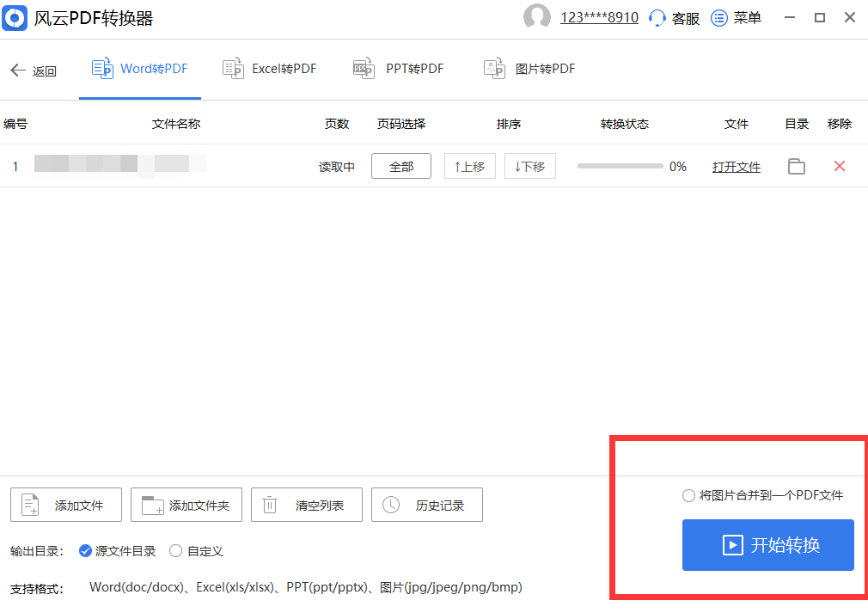Click the 目录 column header

pyautogui.click(x=797, y=124)
